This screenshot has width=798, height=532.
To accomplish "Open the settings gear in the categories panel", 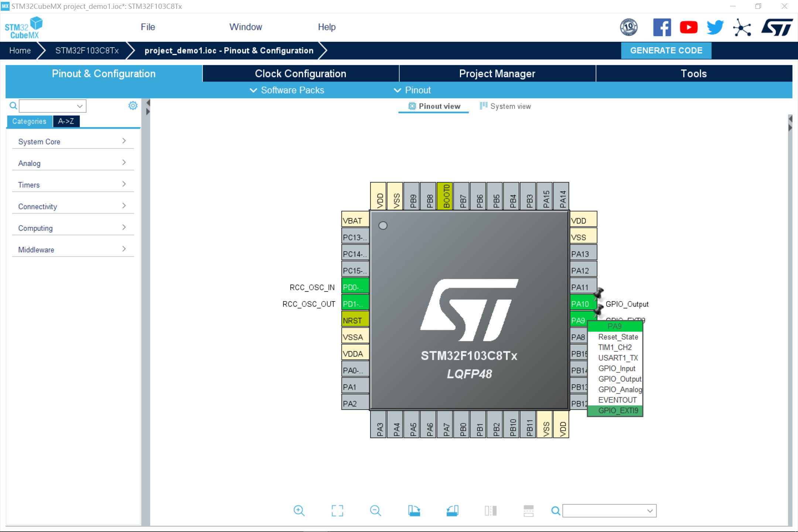I will pos(133,106).
